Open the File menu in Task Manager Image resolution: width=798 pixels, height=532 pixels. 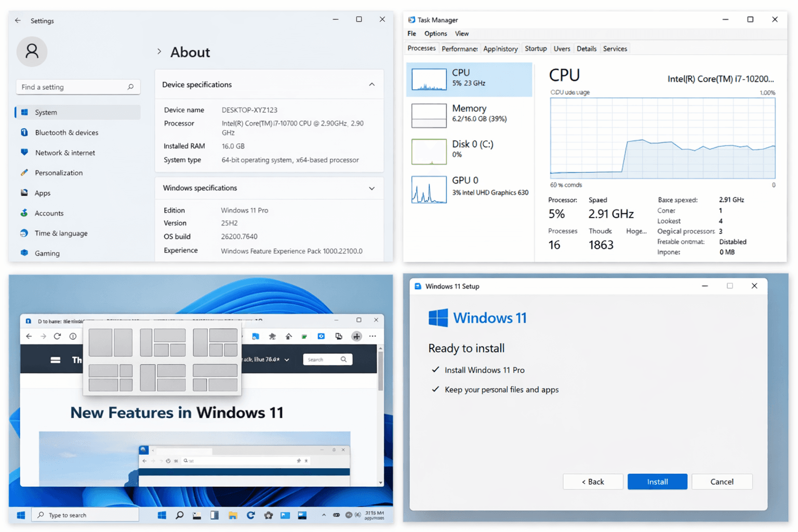click(411, 34)
